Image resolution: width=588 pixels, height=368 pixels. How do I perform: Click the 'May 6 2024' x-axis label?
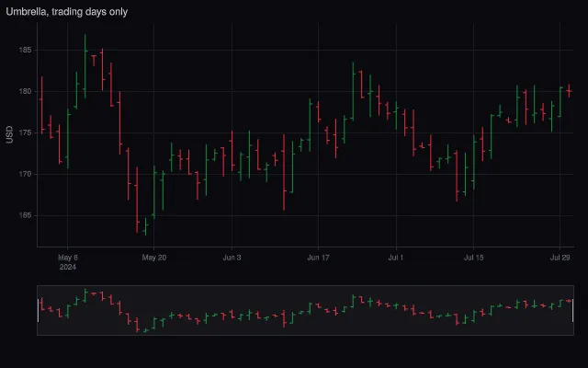pos(67,262)
